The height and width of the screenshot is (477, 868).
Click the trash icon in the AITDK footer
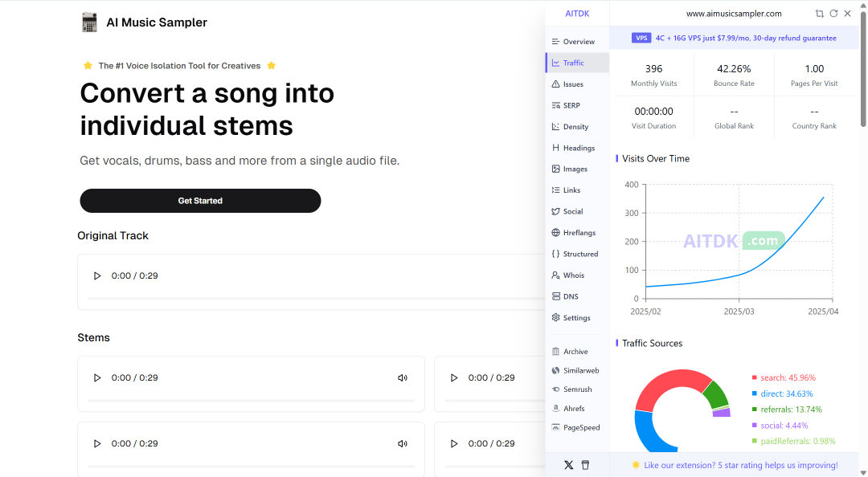click(x=585, y=465)
